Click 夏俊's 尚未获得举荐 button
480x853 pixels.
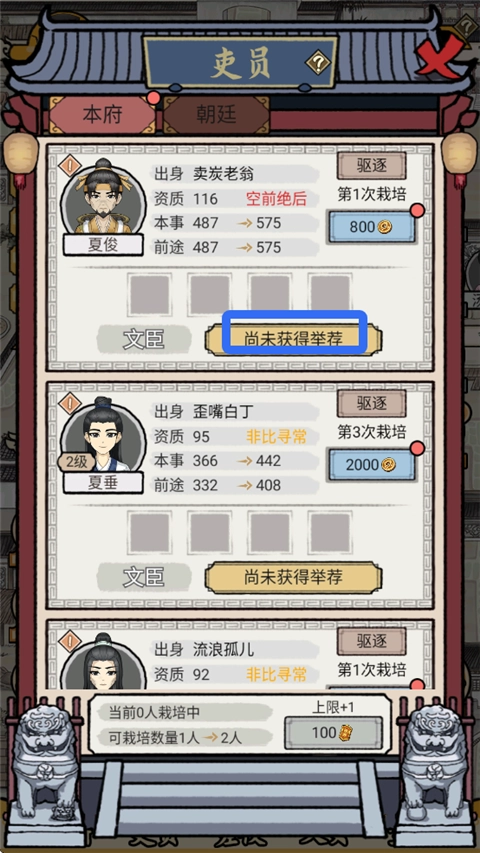[x=293, y=339]
